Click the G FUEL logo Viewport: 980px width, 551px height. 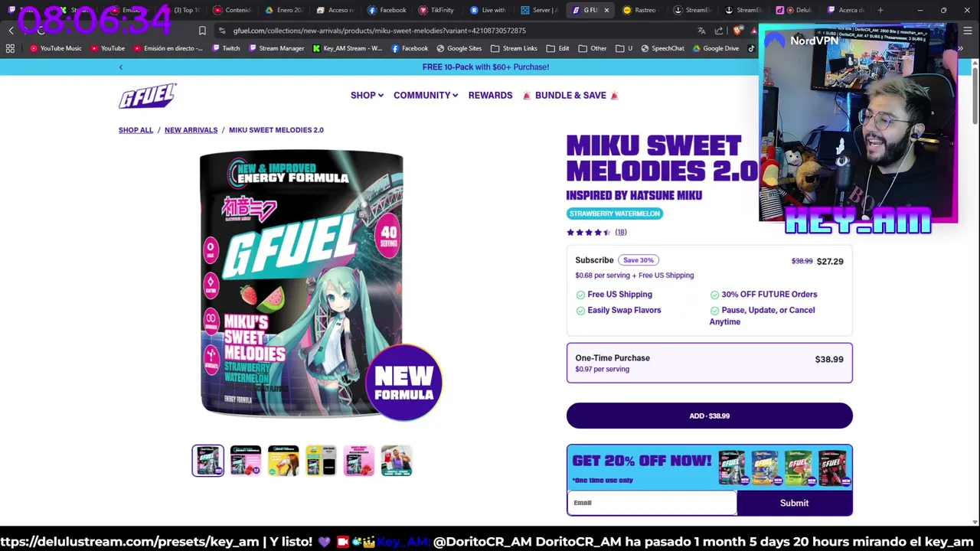[x=148, y=96]
